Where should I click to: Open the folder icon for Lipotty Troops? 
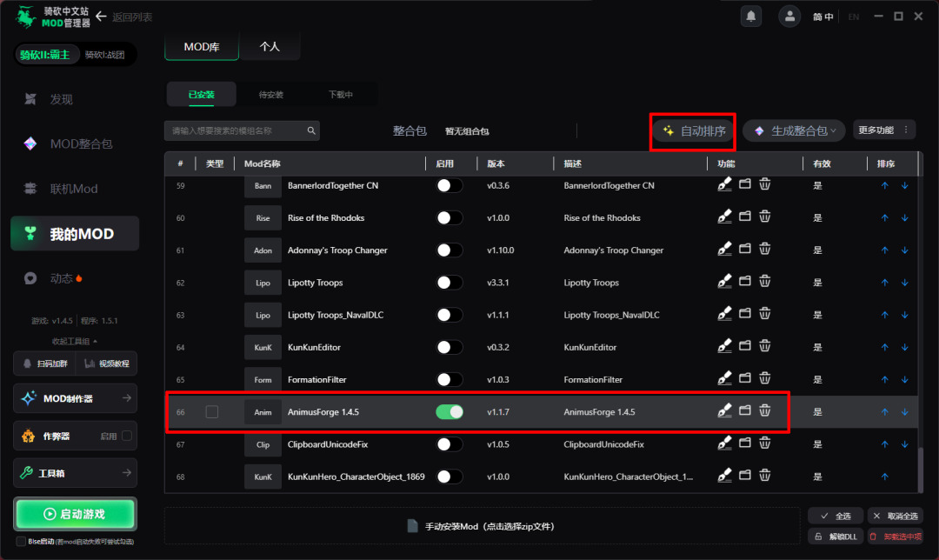[744, 282]
